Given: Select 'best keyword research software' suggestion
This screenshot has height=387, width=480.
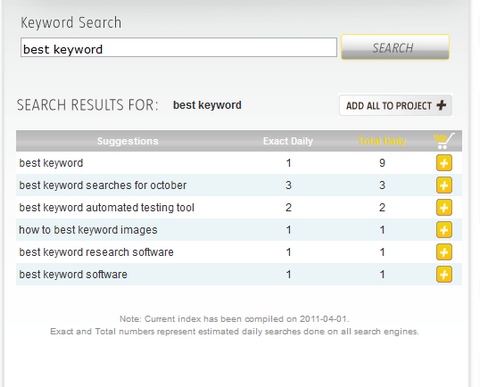Looking at the screenshot, I should 96,252.
